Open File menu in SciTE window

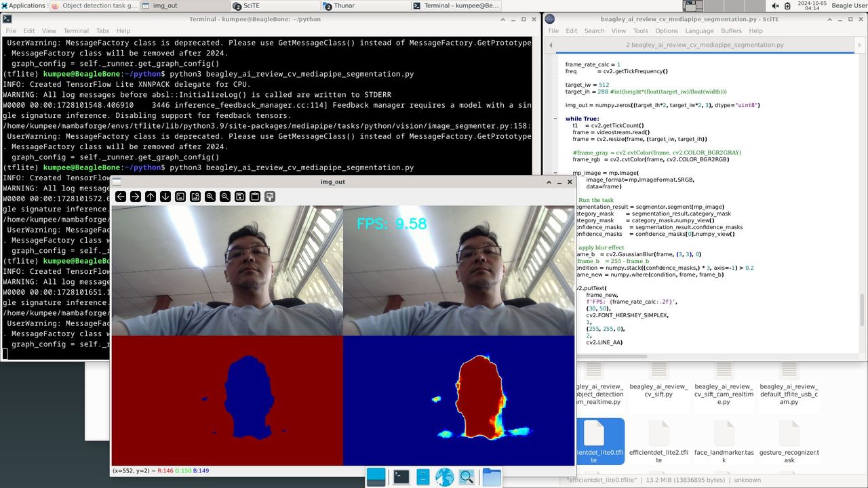[553, 30]
